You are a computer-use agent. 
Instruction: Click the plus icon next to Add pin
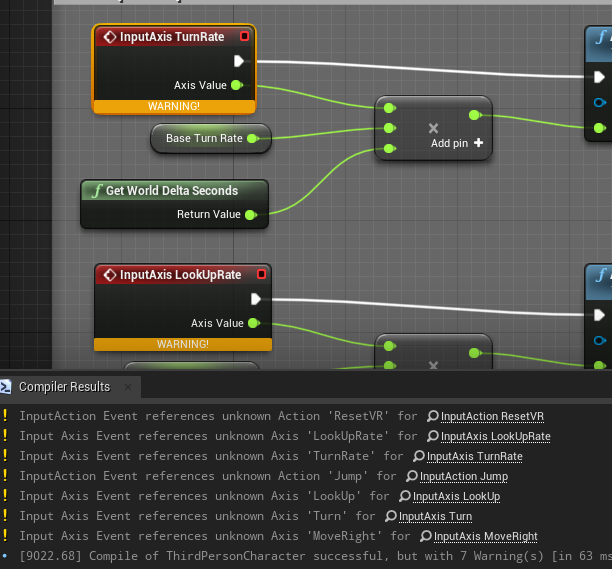coord(479,143)
